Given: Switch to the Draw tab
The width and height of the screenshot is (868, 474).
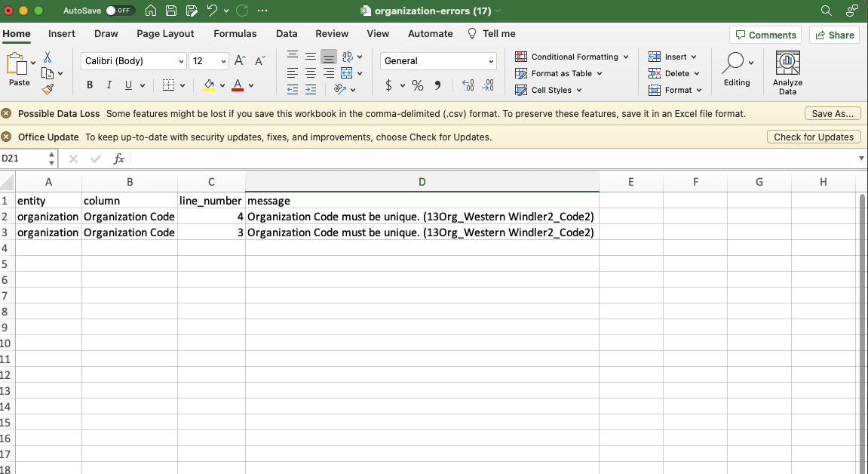Looking at the screenshot, I should (x=106, y=34).
